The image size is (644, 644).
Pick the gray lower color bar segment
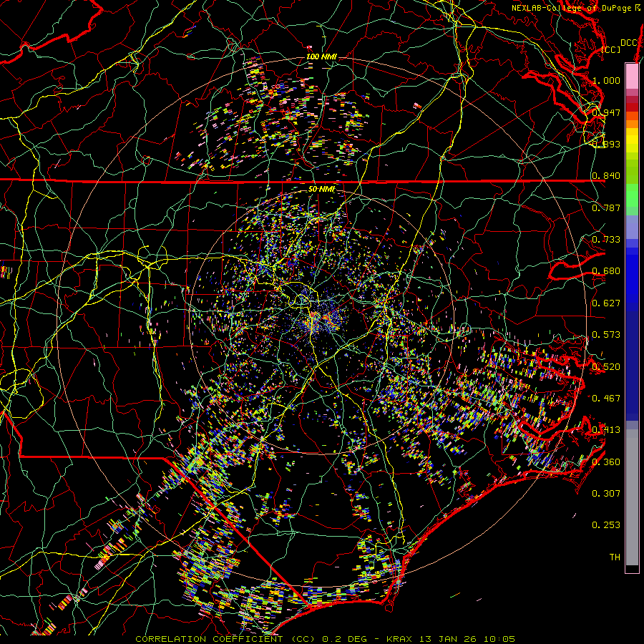[x=632, y=497]
